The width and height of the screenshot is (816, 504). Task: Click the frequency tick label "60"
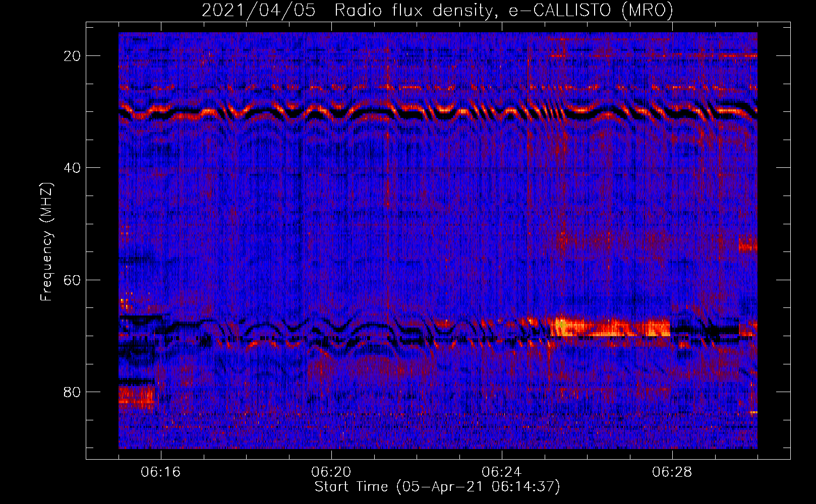coord(72,280)
